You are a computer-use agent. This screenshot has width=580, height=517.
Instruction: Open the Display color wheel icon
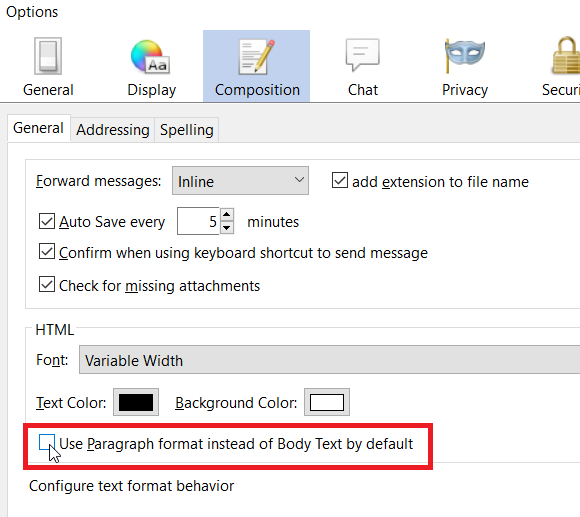click(150, 56)
